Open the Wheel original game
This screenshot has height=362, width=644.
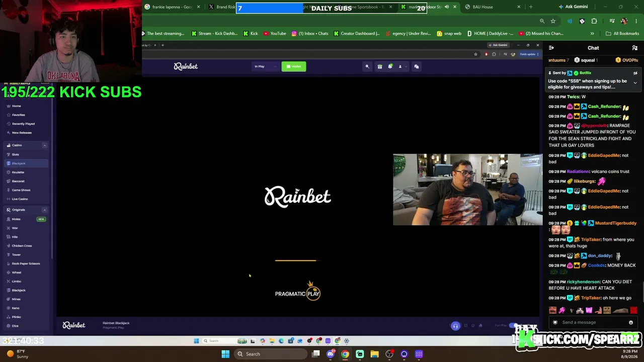coord(17,273)
